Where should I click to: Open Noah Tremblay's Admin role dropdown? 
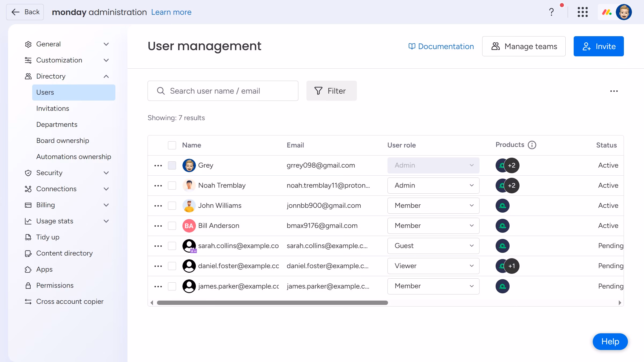433,186
